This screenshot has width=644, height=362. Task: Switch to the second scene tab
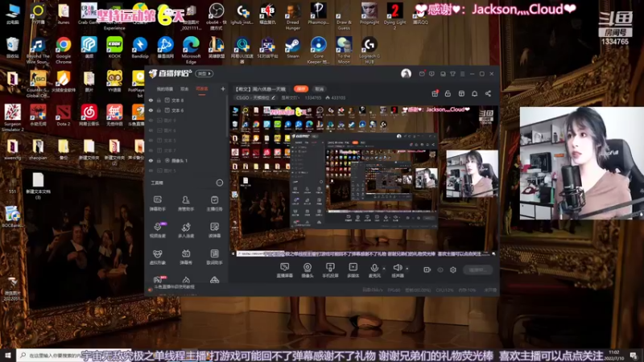click(184, 88)
